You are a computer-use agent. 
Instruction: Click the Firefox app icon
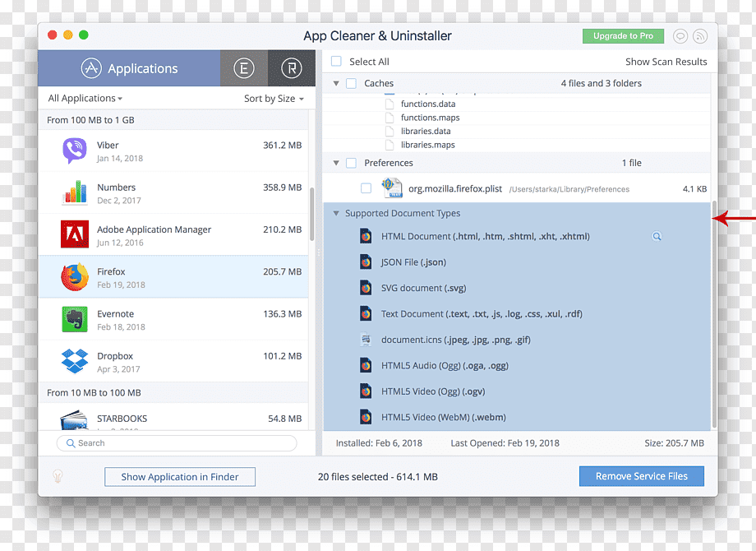coord(75,277)
